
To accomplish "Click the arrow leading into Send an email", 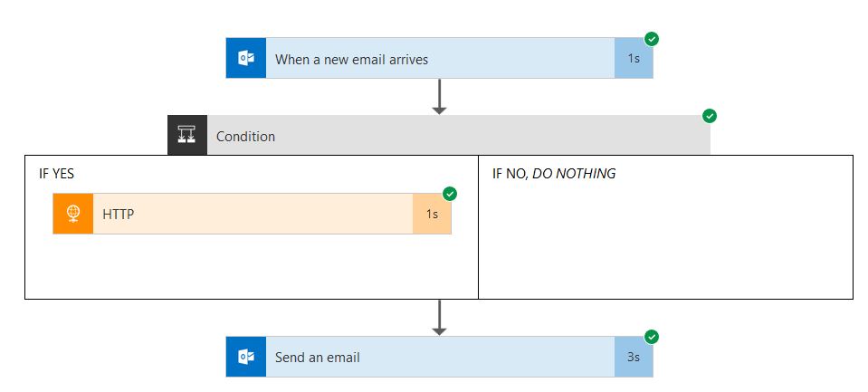I will point(439,318).
